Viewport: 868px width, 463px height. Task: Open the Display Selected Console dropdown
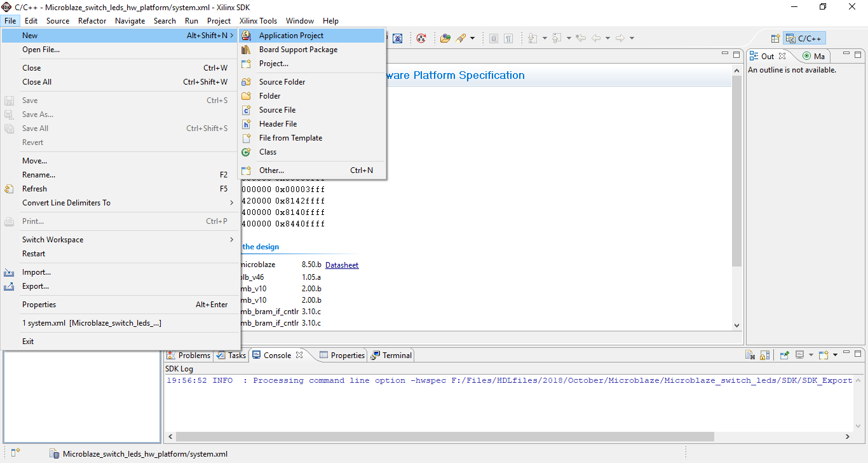[811, 355]
